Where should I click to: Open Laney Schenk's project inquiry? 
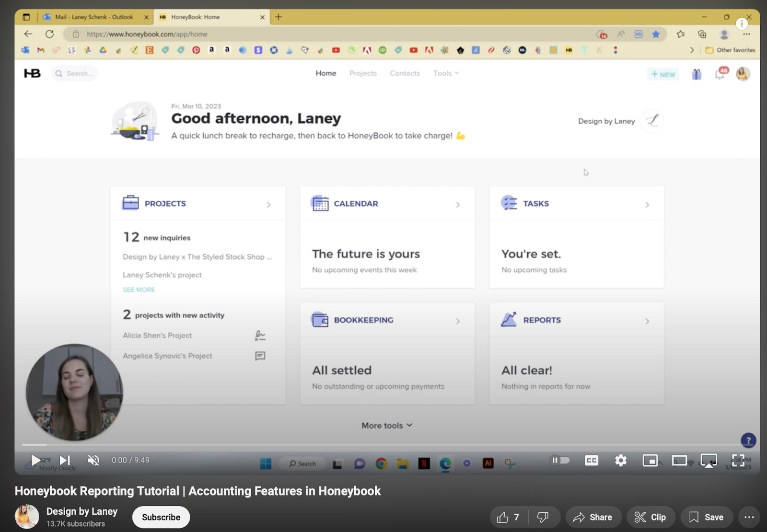162,275
